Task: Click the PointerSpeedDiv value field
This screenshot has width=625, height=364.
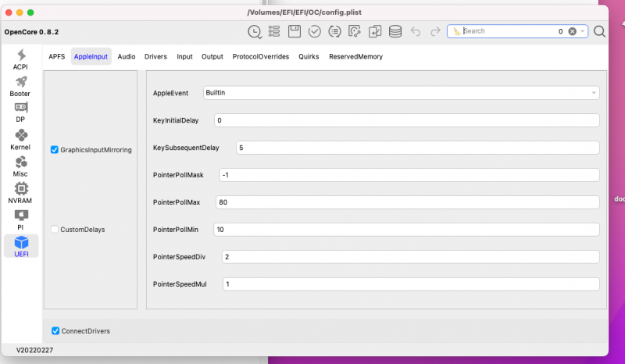Action: click(411, 257)
